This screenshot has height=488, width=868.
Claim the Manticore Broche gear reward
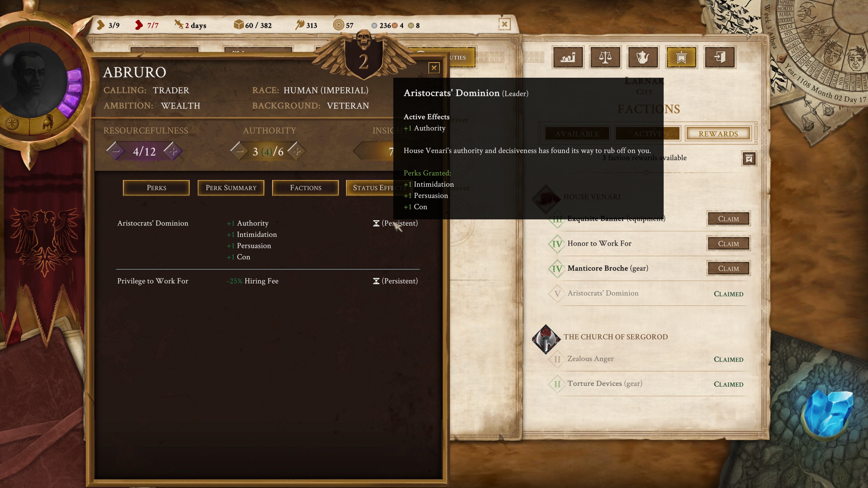click(x=728, y=268)
